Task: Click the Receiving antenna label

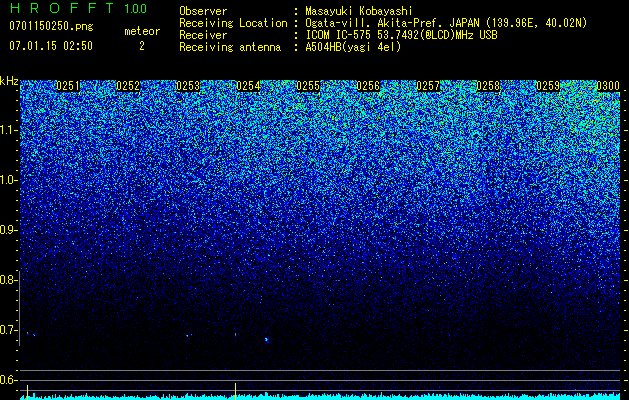Action: [x=230, y=47]
